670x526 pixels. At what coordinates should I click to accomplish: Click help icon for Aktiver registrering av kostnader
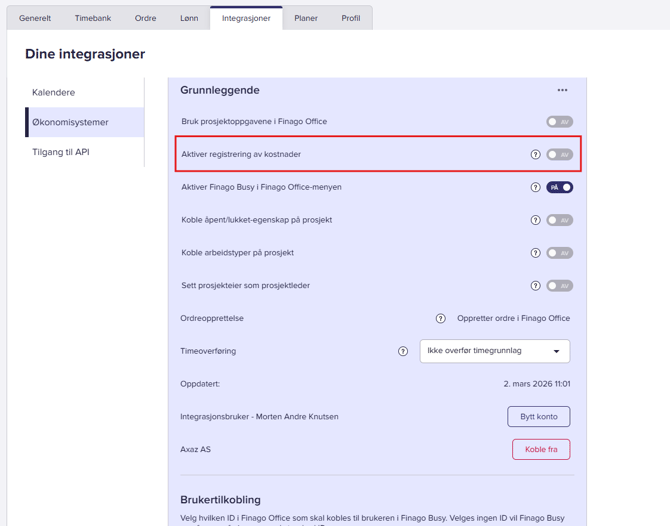[535, 155]
